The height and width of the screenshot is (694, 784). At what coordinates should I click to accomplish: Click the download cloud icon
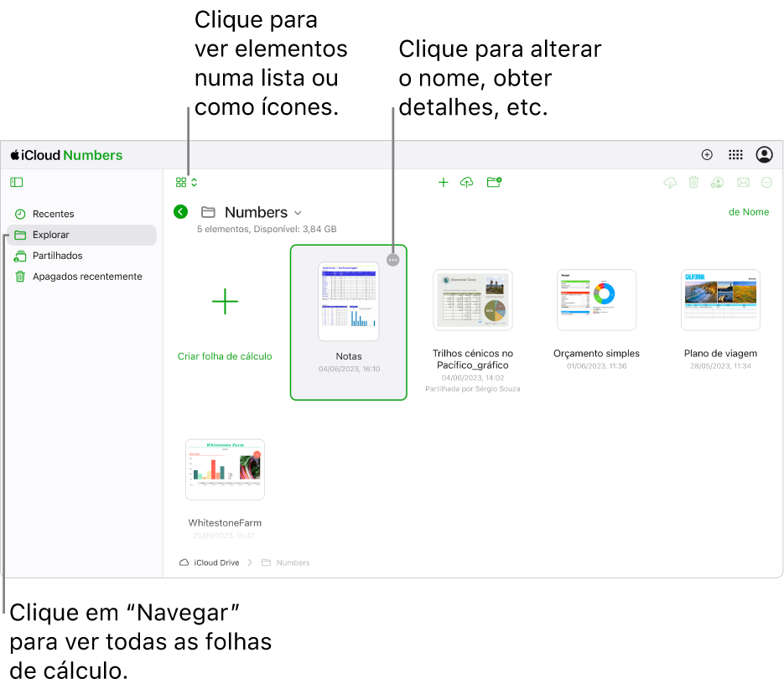coord(670,183)
